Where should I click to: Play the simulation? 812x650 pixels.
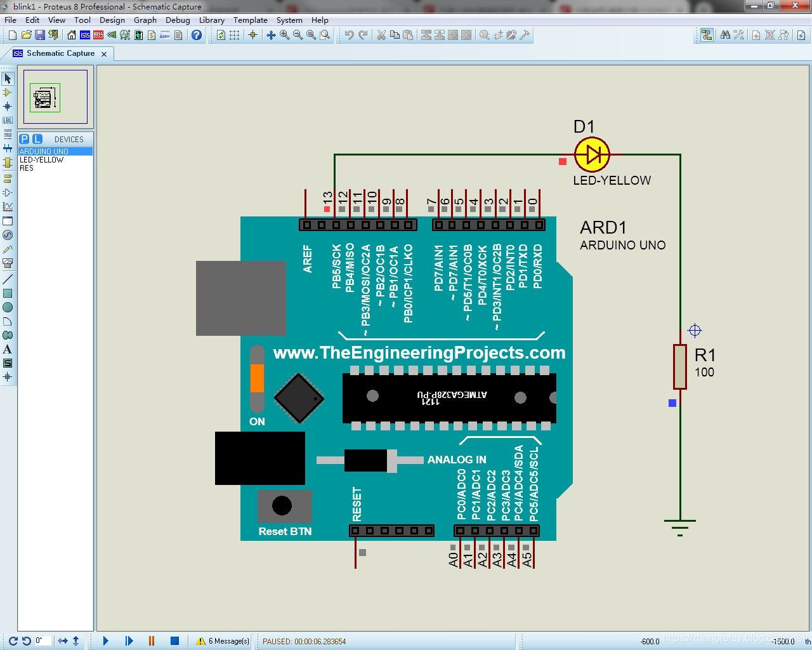105,641
